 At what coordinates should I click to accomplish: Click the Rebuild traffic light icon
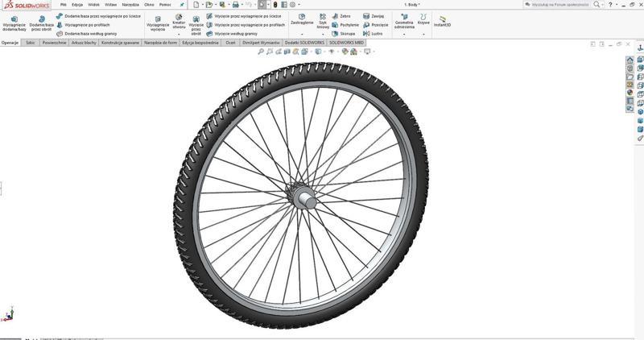[x=275, y=5]
